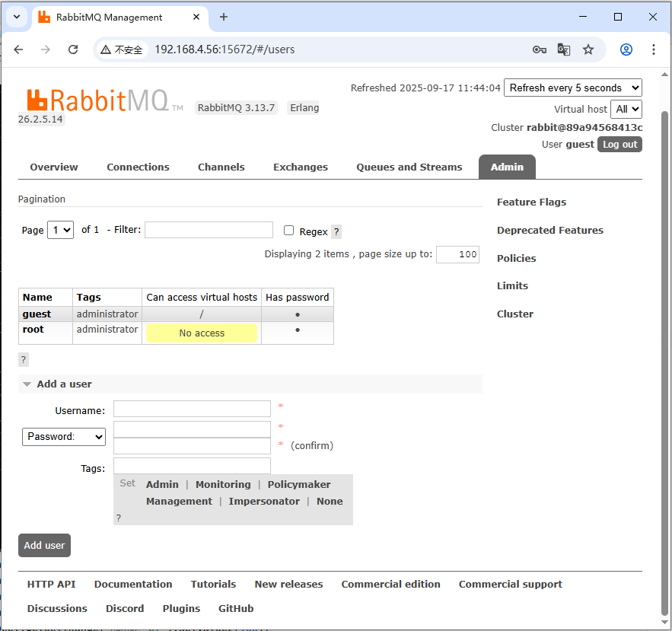Image resolution: width=672 pixels, height=631 pixels.
Task: Click the translate page icon
Action: 563,49
